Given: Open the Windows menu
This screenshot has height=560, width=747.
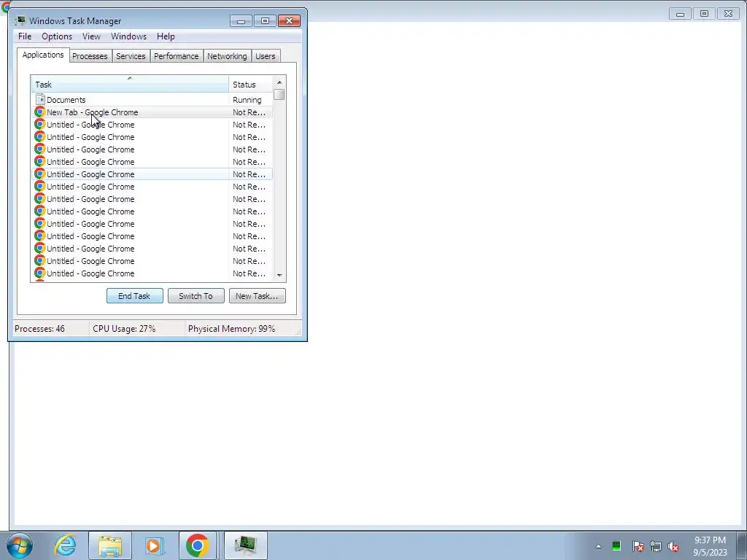Looking at the screenshot, I should [128, 36].
